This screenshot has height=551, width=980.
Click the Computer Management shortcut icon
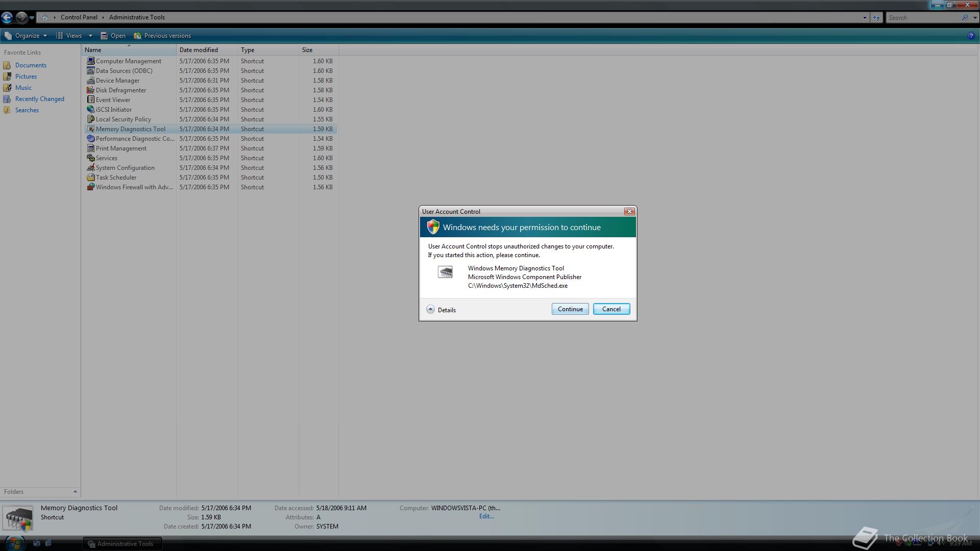click(x=91, y=61)
